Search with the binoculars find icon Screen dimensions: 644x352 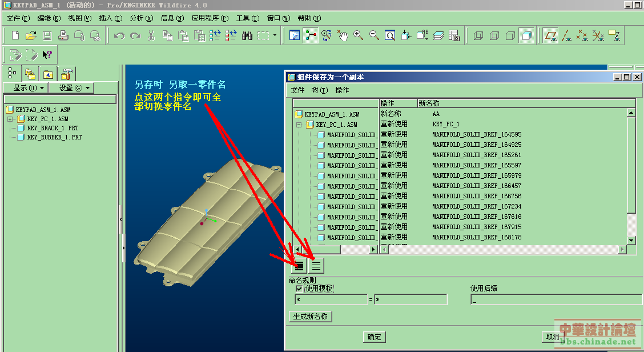click(x=247, y=36)
